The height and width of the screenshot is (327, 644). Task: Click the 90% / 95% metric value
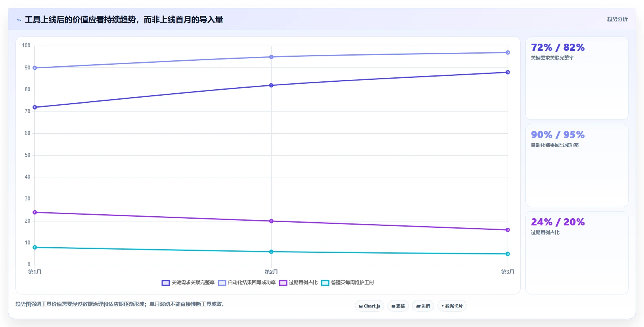pyautogui.click(x=558, y=135)
